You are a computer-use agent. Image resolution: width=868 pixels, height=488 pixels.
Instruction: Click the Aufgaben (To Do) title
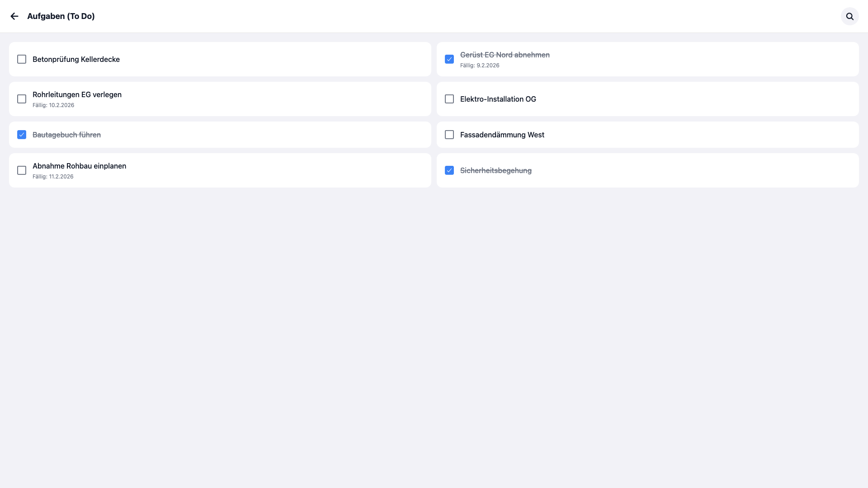tap(61, 16)
